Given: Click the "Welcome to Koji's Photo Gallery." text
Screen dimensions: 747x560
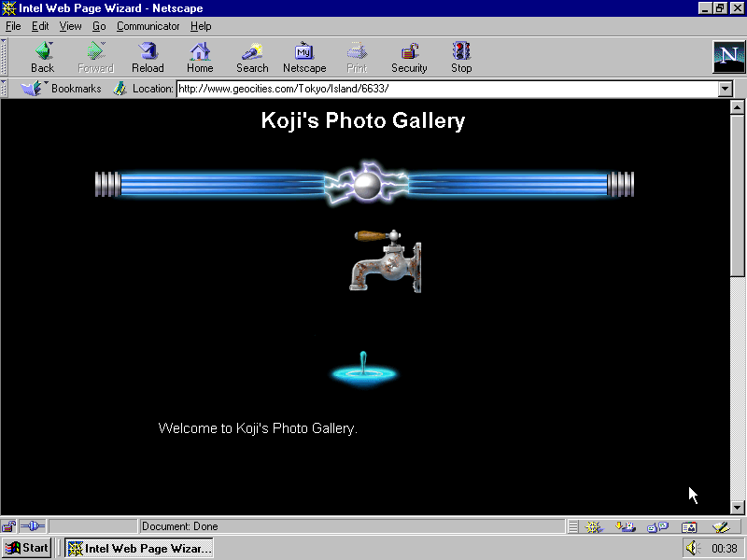Looking at the screenshot, I should 258,428.
